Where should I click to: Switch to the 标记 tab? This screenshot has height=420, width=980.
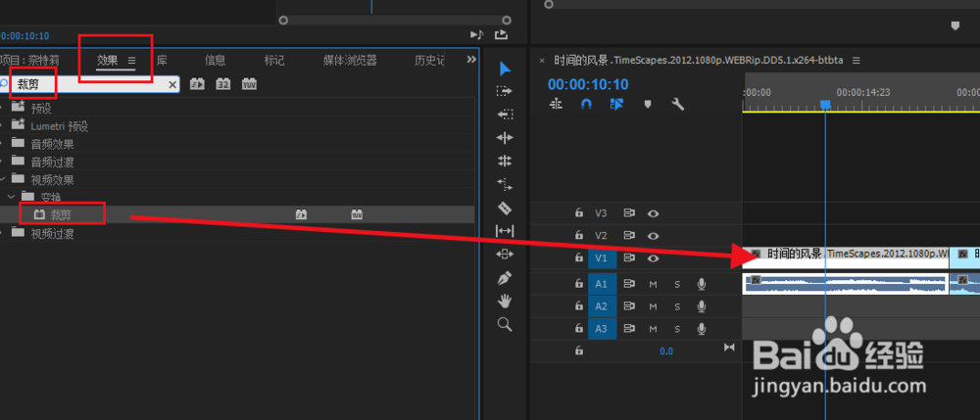[x=274, y=61]
